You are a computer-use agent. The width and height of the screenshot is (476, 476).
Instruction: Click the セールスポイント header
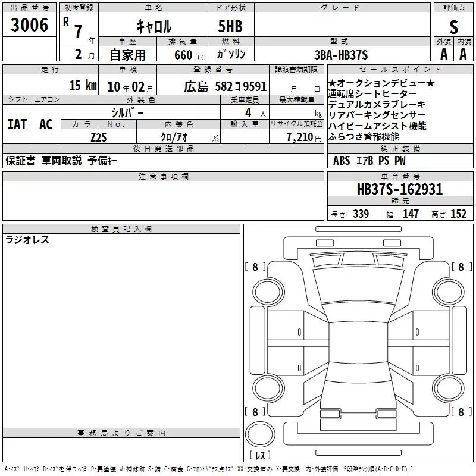[400, 70]
